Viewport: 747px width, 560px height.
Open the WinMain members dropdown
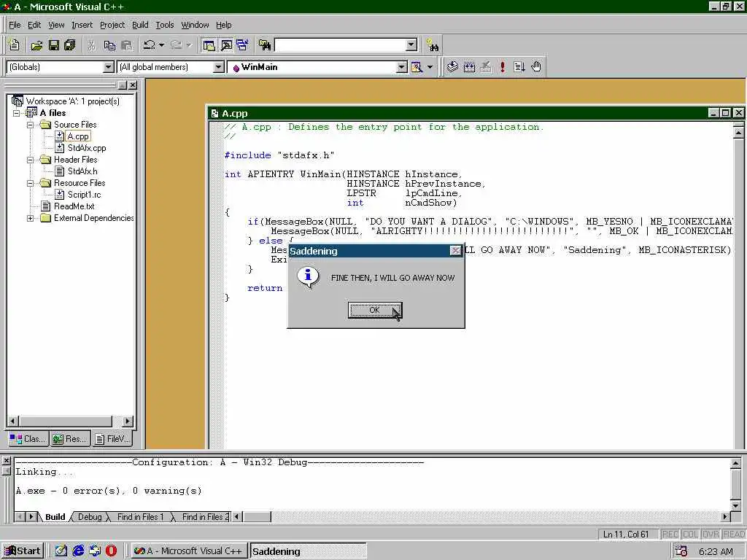tap(402, 67)
